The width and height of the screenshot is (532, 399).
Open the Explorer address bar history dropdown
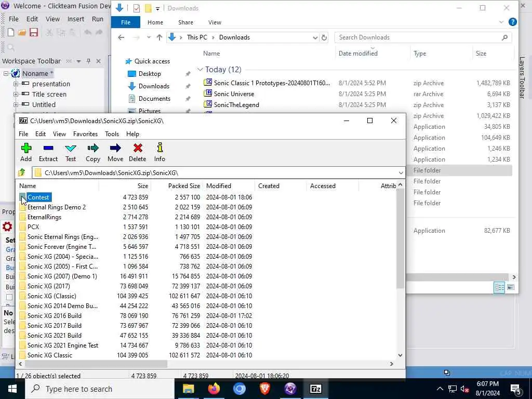click(x=315, y=37)
